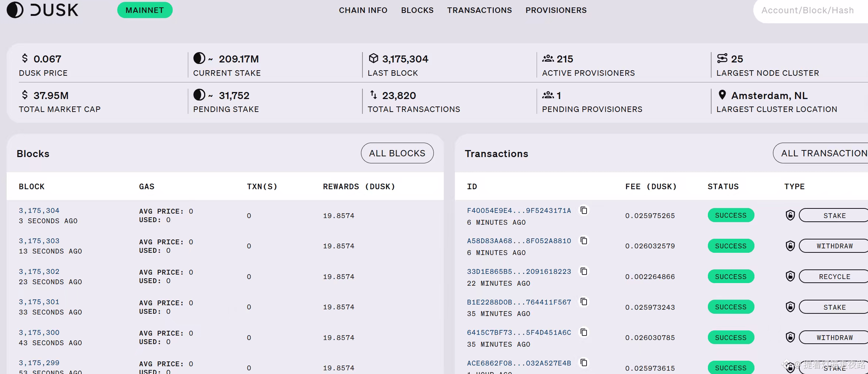Screen dimensions: 868x374
Task: Click the DUSK wordmark text
Action: [x=54, y=10]
